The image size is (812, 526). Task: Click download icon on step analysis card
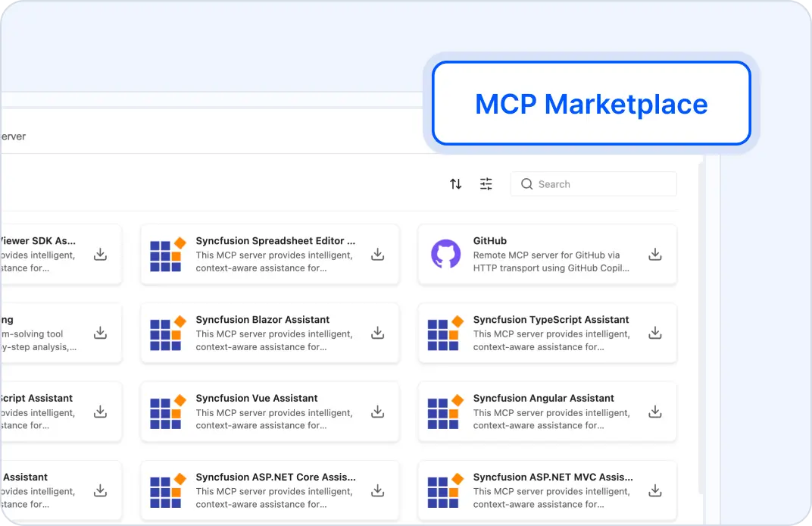[x=100, y=333]
